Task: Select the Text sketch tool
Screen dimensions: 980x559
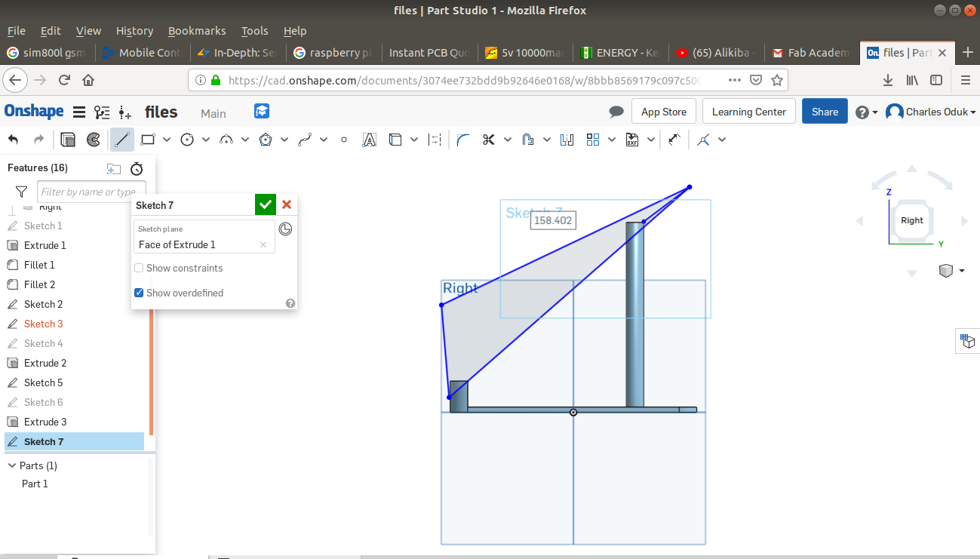Action: coord(369,140)
